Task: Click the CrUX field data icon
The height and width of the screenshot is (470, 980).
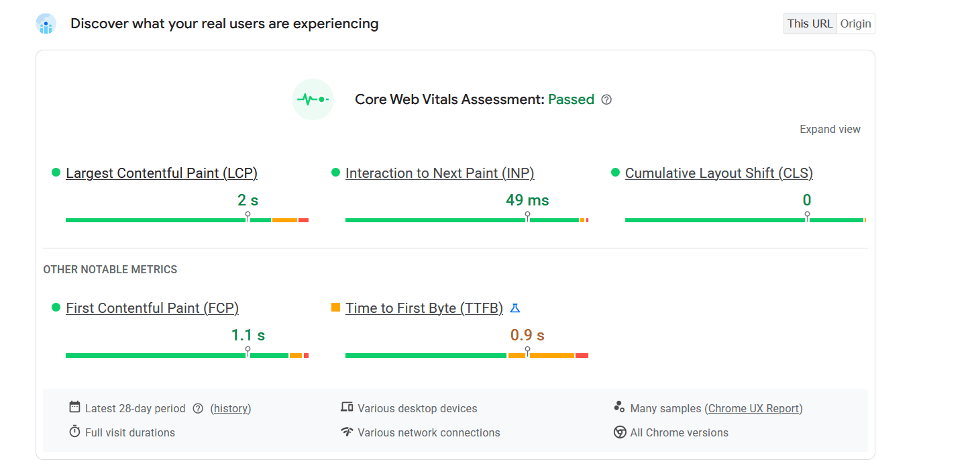Action: 46,24
